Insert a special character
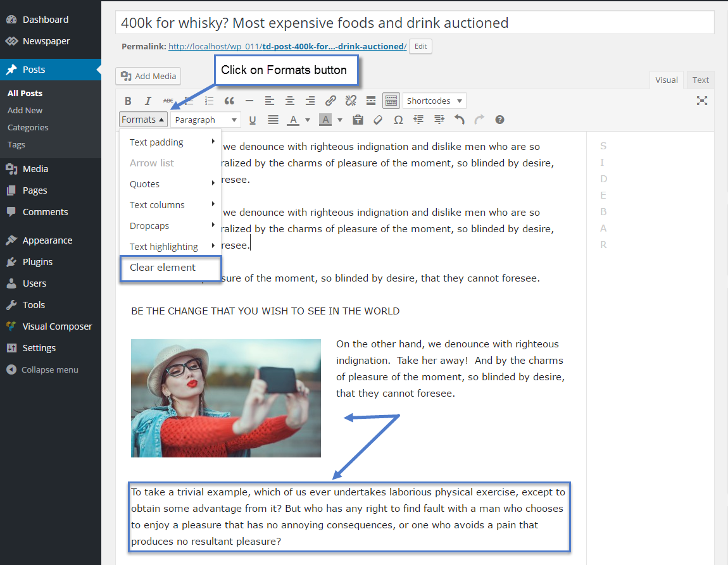This screenshot has width=728, height=565. (x=398, y=120)
